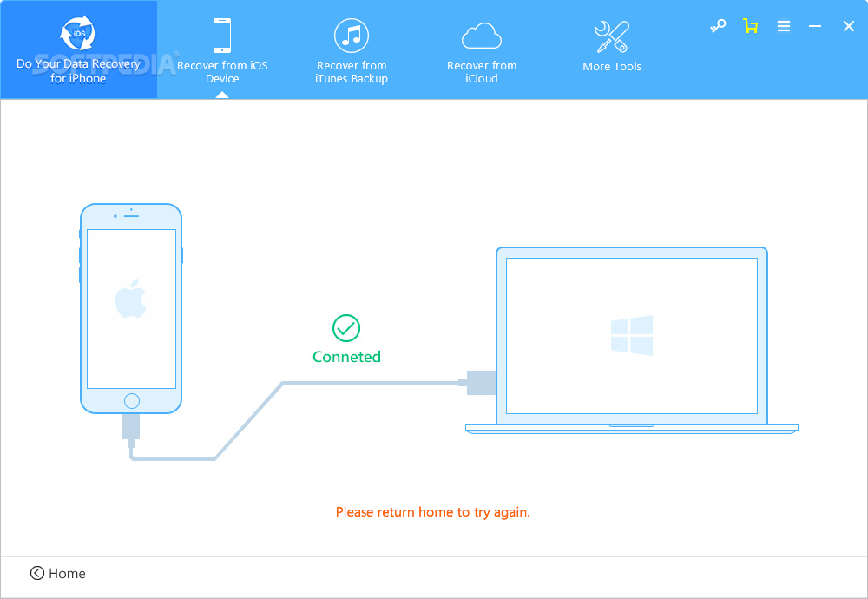The width and height of the screenshot is (868, 599).
Task: Click the back arrow circle icon beside Home
Action: 37,573
